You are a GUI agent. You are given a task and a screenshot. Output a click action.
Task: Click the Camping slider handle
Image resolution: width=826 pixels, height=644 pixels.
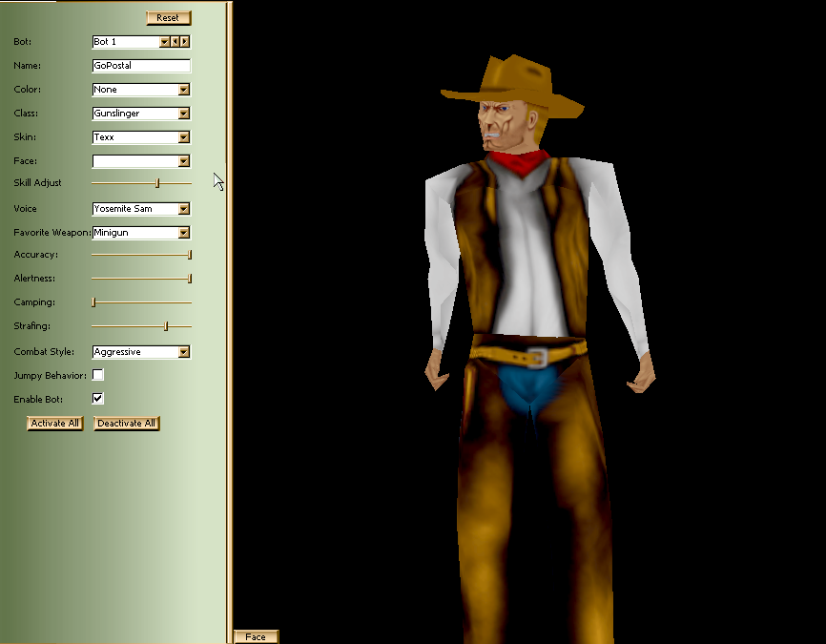coord(93,302)
